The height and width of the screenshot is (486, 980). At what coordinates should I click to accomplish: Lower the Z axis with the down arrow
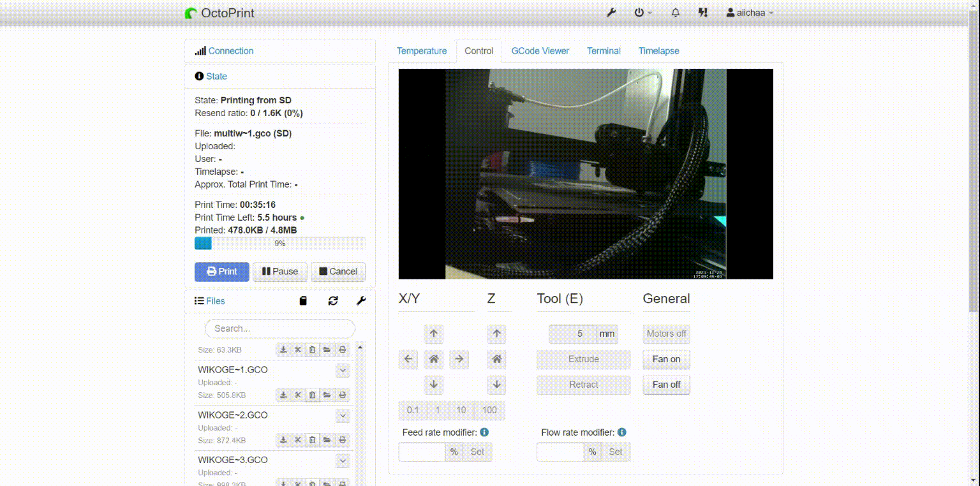click(496, 385)
